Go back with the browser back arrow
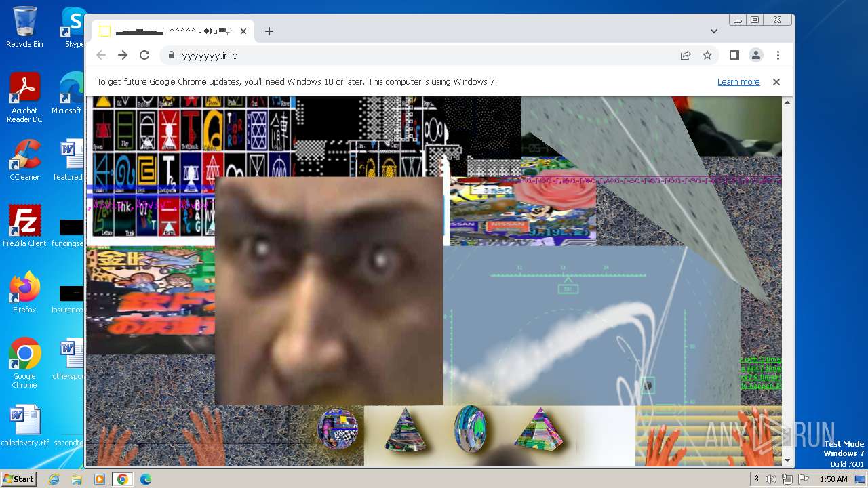 coord(101,55)
